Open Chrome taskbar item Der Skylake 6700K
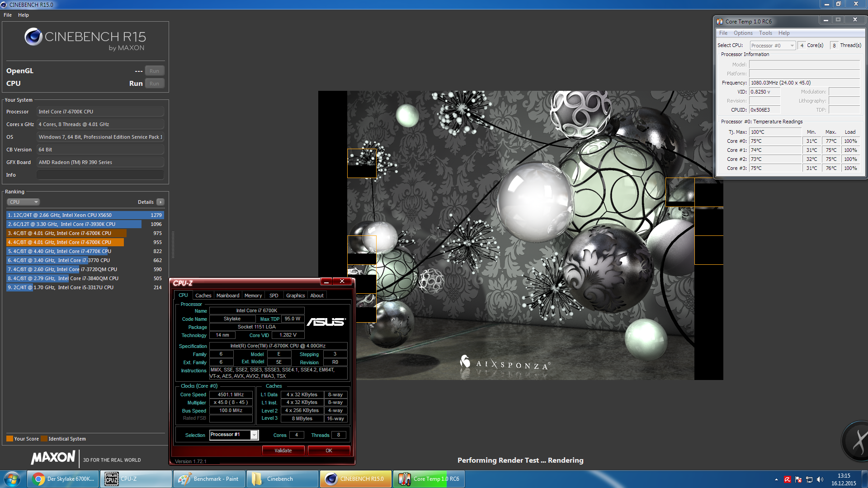The height and width of the screenshot is (488, 868). click(x=64, y=479)
